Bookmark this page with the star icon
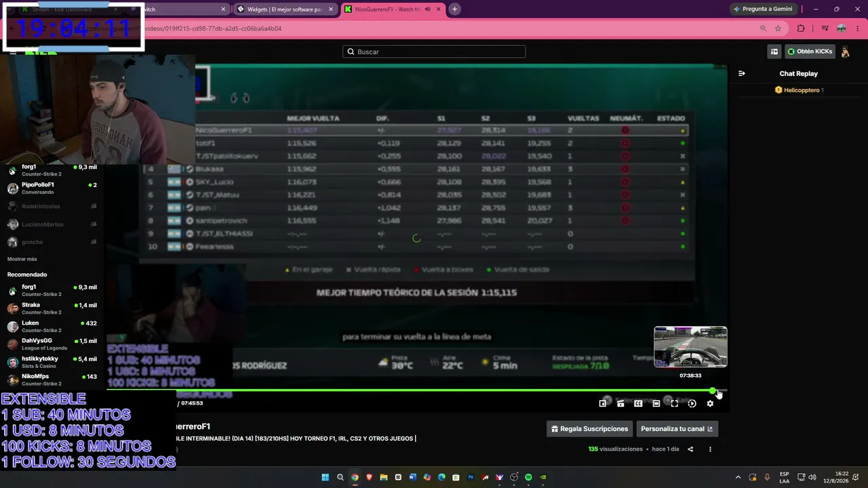The width and height of the screenshot is (868, 488). (778, 28)
